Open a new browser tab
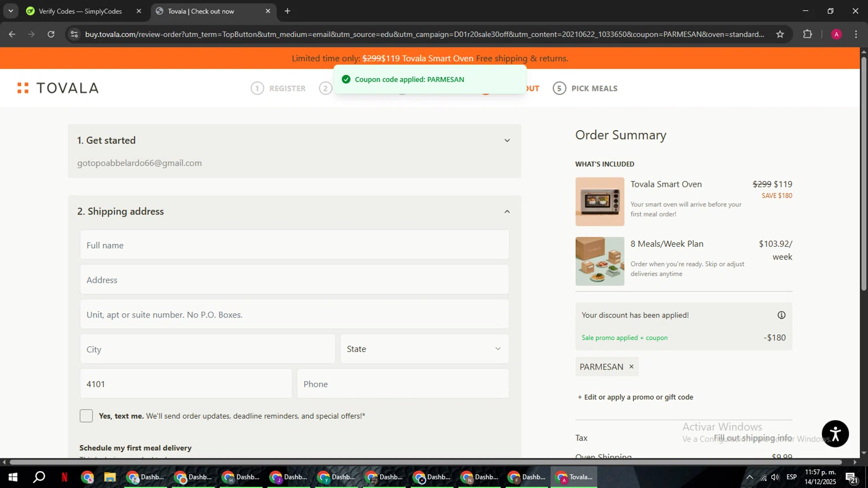Image resolution: width=868 pixels, height=488 pixels. [x=288, y=11]
